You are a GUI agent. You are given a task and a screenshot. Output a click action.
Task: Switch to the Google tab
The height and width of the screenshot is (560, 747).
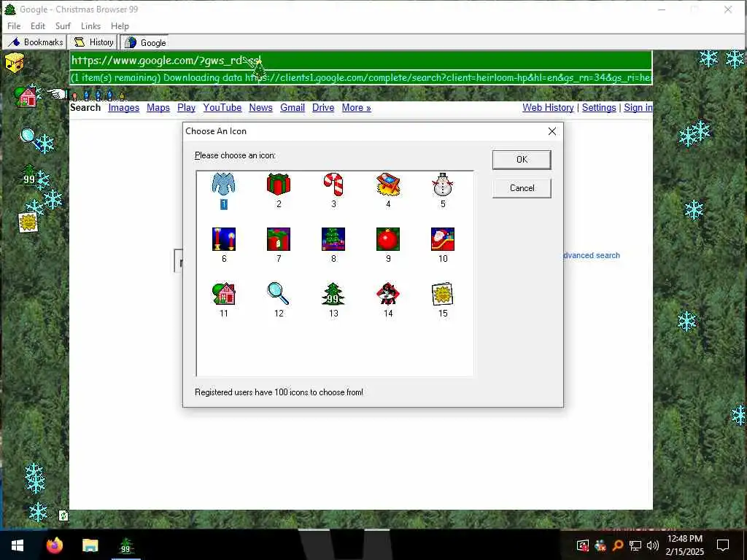(145, 43)
